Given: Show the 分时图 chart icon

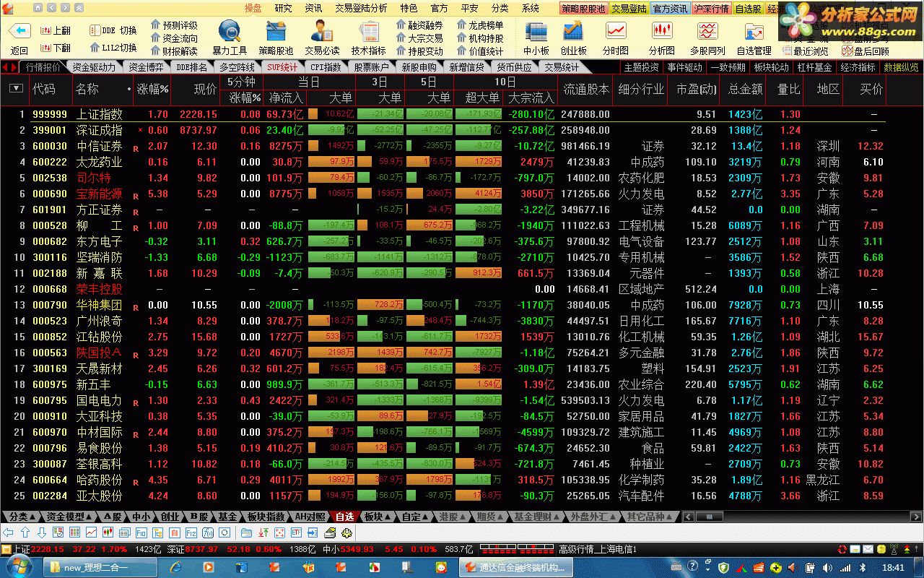Looking at the screenshot, I should (616, 31).
